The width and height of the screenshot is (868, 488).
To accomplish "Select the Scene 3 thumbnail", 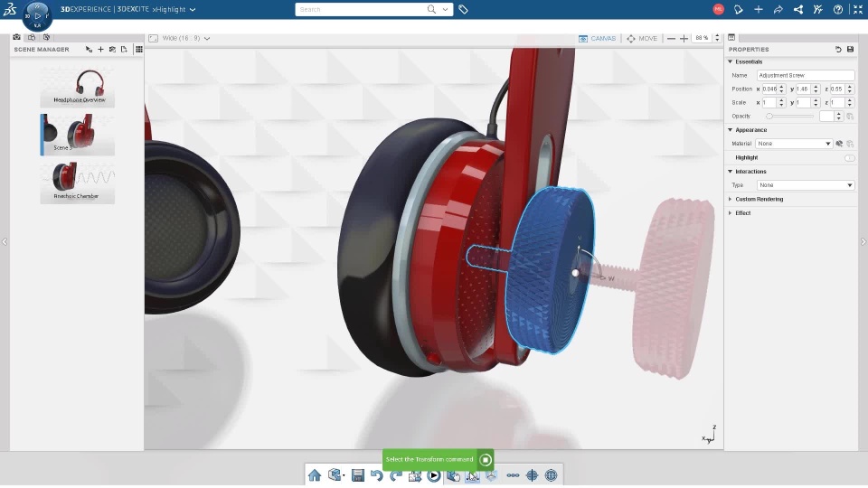I will pos(78,134).
